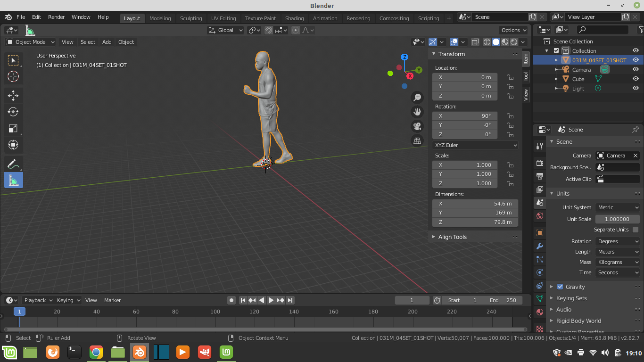The height and width of the screenshot is (362, 644).
Task: Open Unit System Metric dropdown
Action: pyautogui.click(x=618, y=207)
